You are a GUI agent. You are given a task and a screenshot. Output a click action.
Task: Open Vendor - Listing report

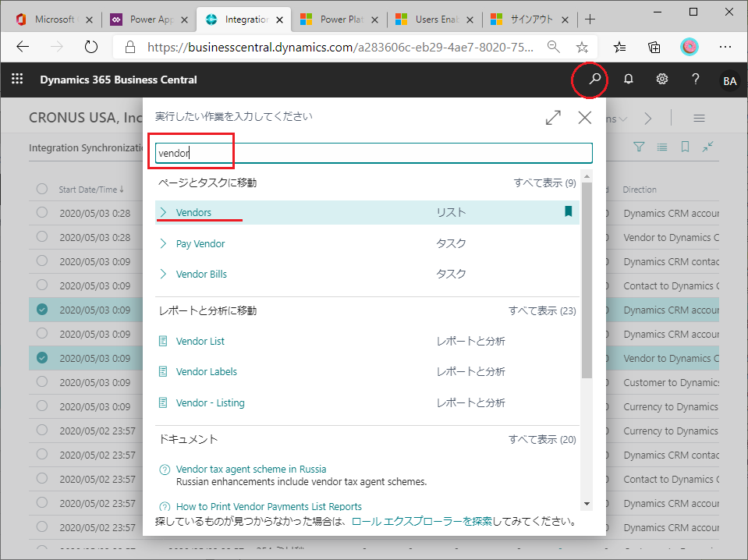coord(210,402)
